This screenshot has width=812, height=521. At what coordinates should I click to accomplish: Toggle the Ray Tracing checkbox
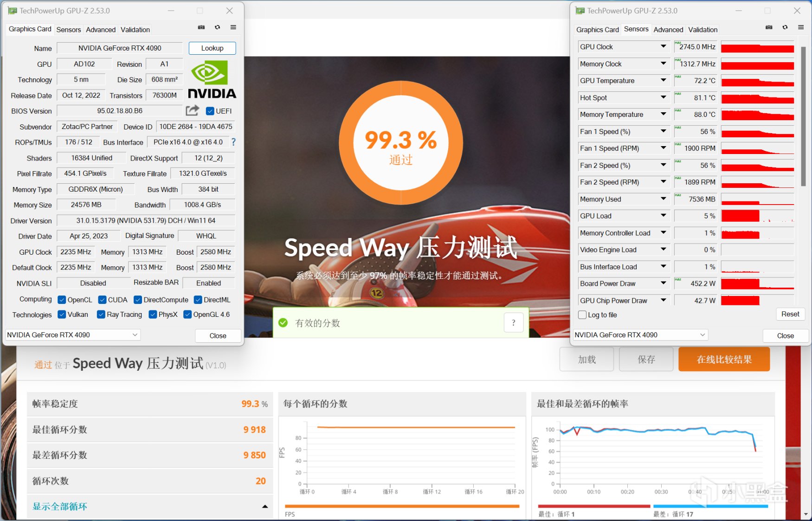(x=101, y=315)
